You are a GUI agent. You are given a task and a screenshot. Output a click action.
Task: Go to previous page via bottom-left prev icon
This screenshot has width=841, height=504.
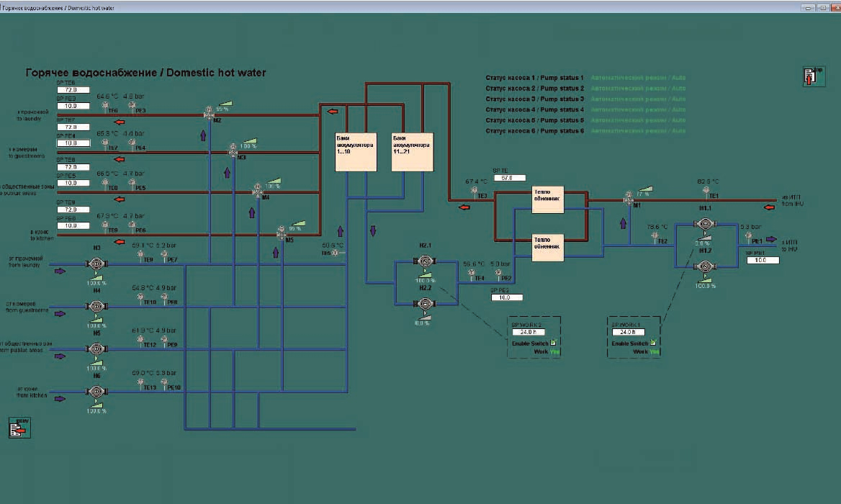(19, 428)
